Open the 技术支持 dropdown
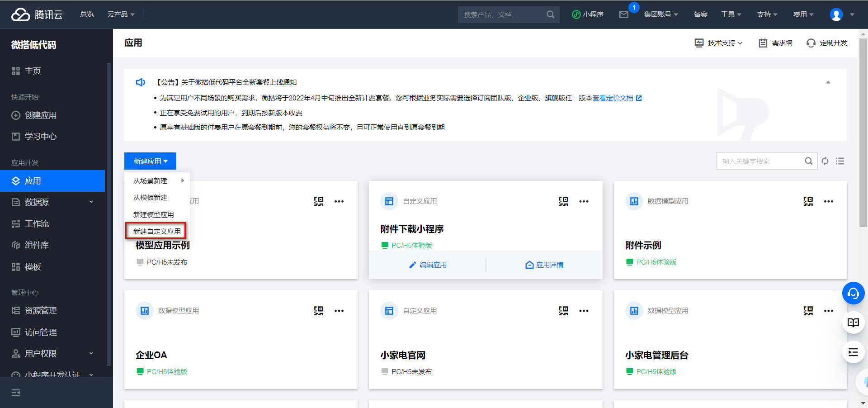The width and height of the screenshot is (868, 408). (718, 43)
